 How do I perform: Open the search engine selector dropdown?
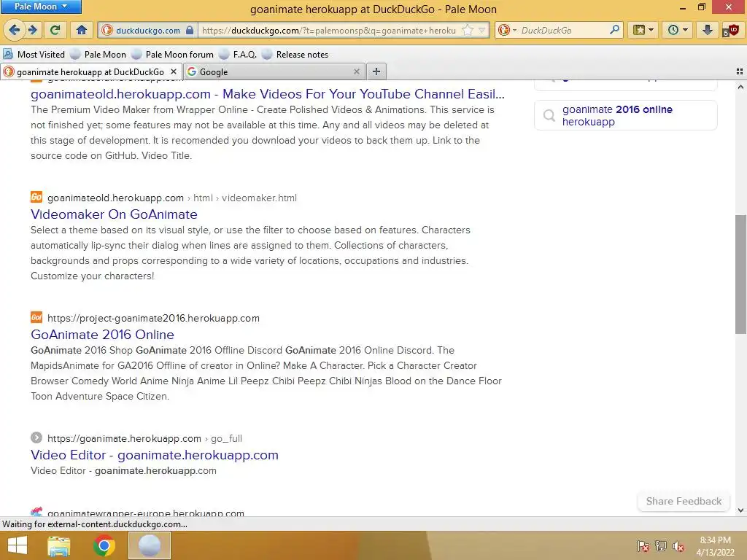click(507, 31)
